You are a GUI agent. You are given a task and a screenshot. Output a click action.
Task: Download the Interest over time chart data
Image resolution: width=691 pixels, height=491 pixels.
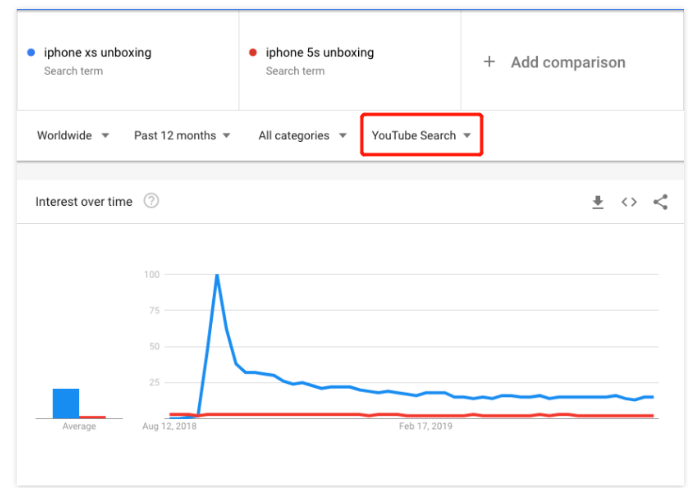coord(598,202)
